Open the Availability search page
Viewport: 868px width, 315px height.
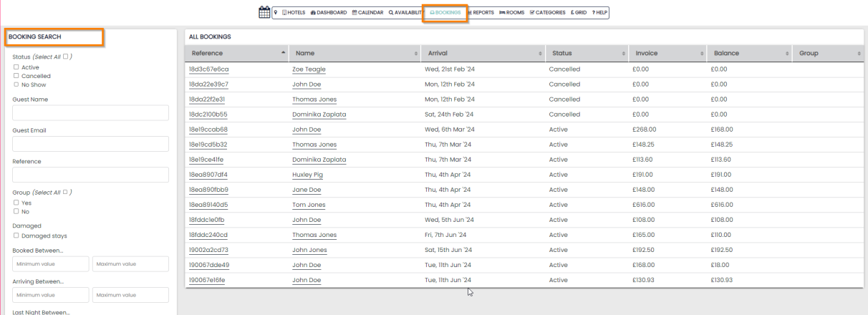[x=406, y=13]
